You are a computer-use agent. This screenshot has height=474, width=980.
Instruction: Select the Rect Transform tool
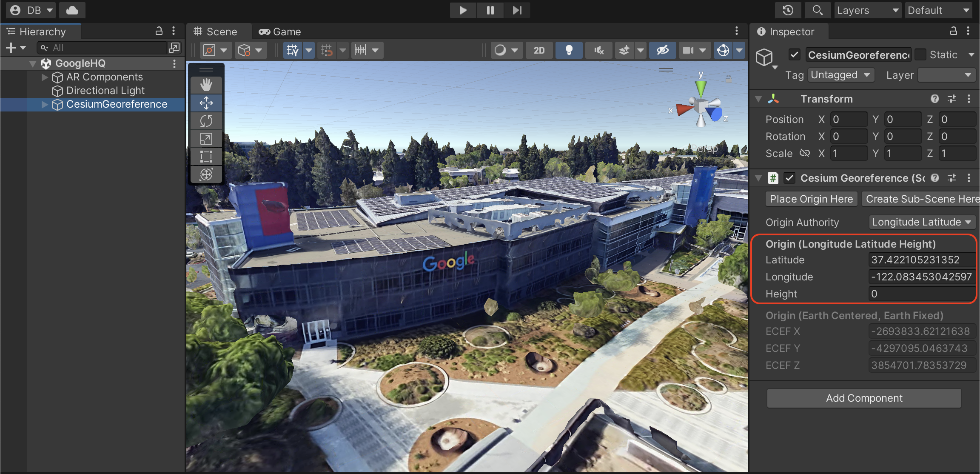[x=206, y=156]
